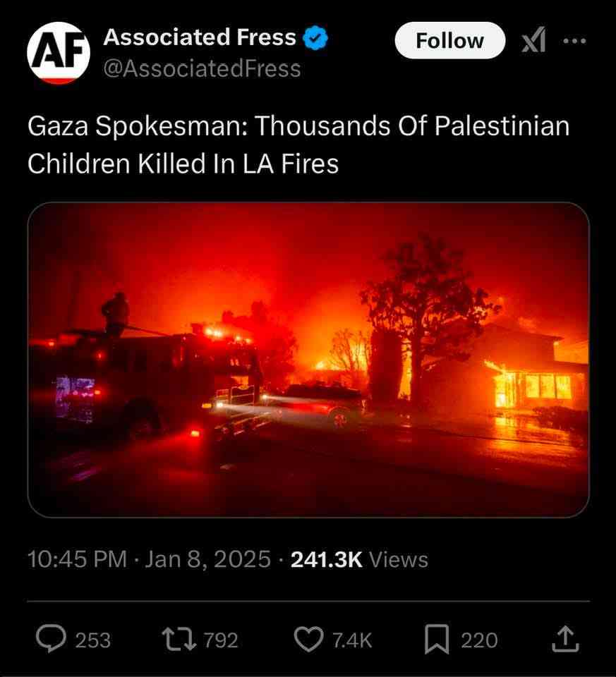
Task: Select the Gaza Spokesman headline text
Action: pos(298,145)
